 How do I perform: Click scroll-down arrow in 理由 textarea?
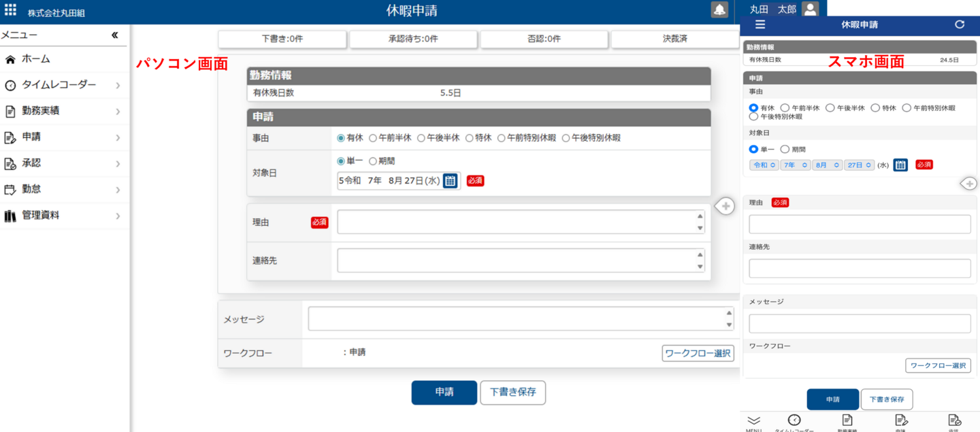coord(700,229)
